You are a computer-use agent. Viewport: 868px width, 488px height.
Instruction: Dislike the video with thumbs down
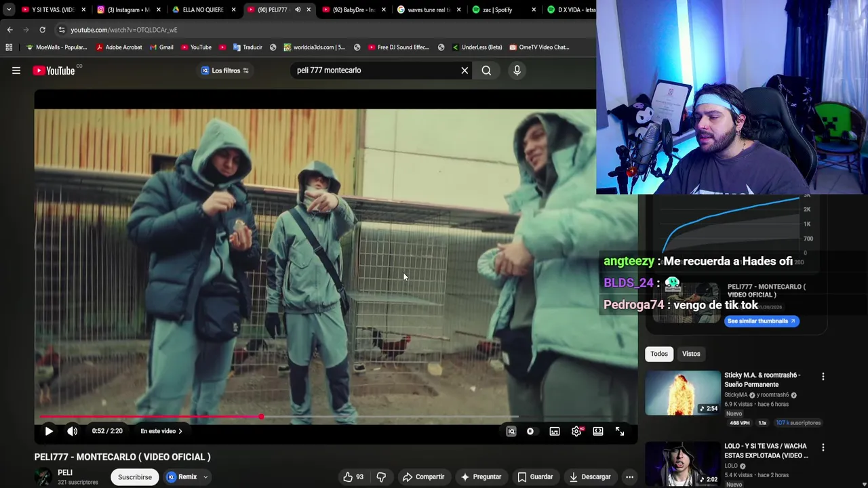click(381, 477)
